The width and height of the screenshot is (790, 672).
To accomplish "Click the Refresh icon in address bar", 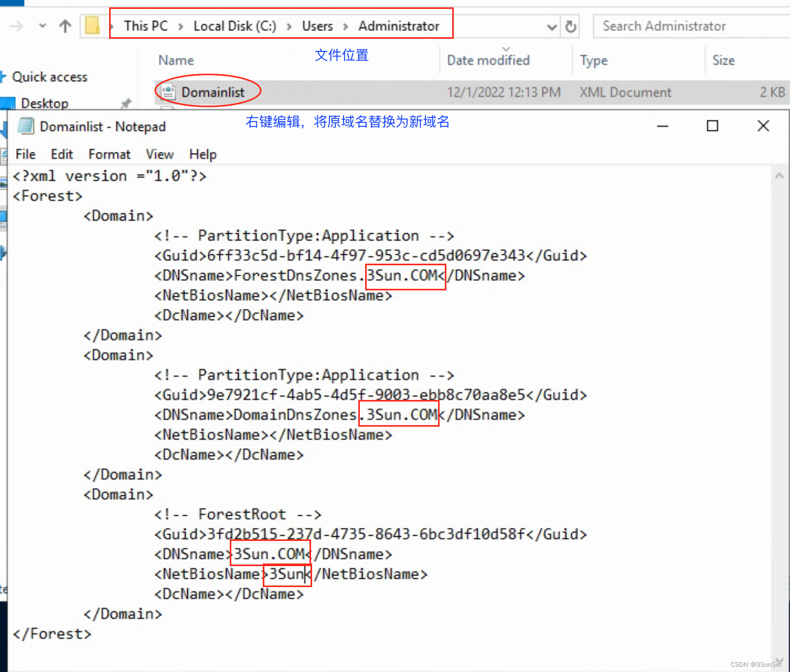I will point(570,26).
